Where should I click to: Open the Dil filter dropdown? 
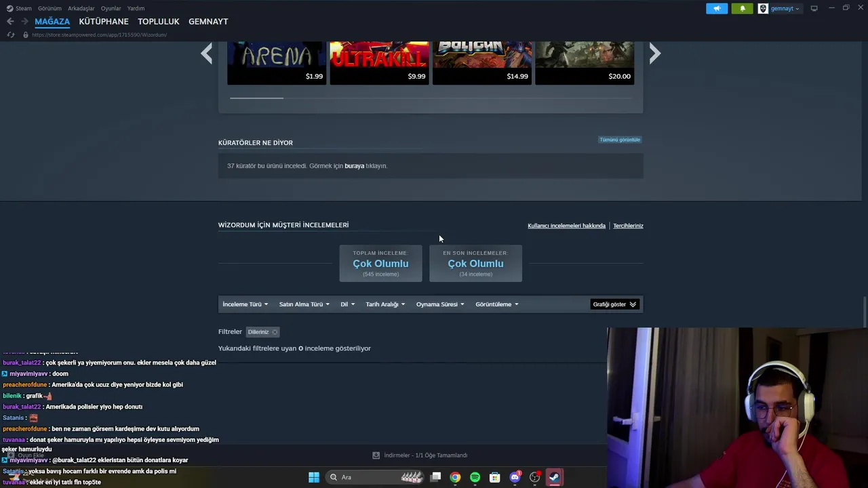[x=347, y=304]
